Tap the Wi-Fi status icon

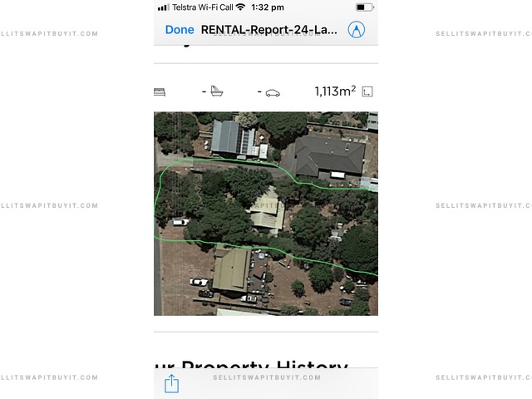[x=240, y=7]
